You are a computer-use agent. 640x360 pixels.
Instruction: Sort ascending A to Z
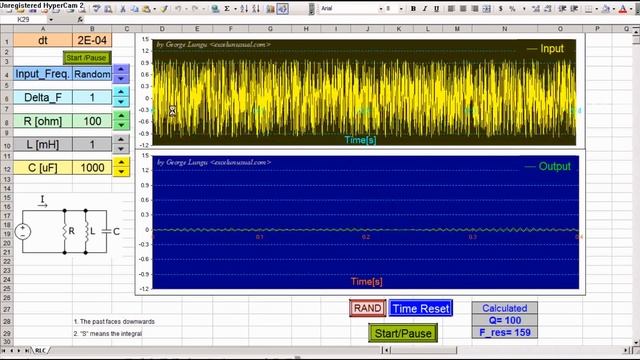coord(244,8)
